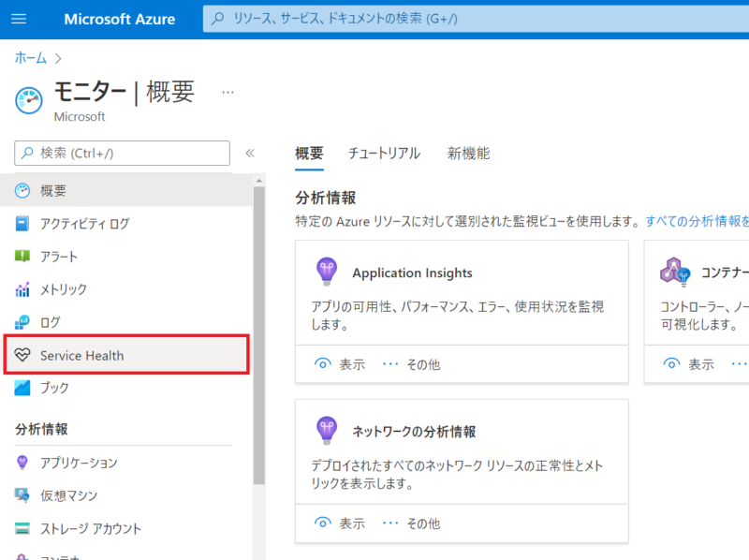
Task: Open the hamburger portal menu
Action: click(19, 19)
